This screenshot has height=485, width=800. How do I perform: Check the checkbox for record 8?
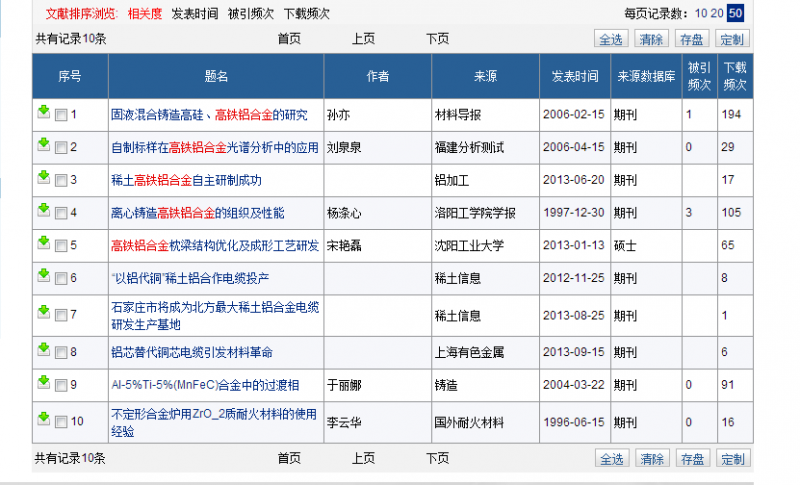pos(61,352)
